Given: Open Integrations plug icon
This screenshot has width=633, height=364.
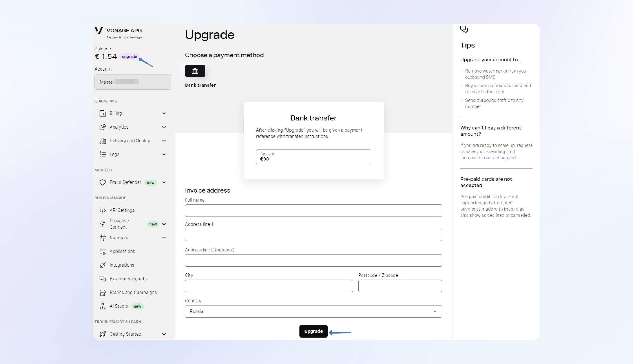Looking at the screenshot, I should [x=103, y=265].
